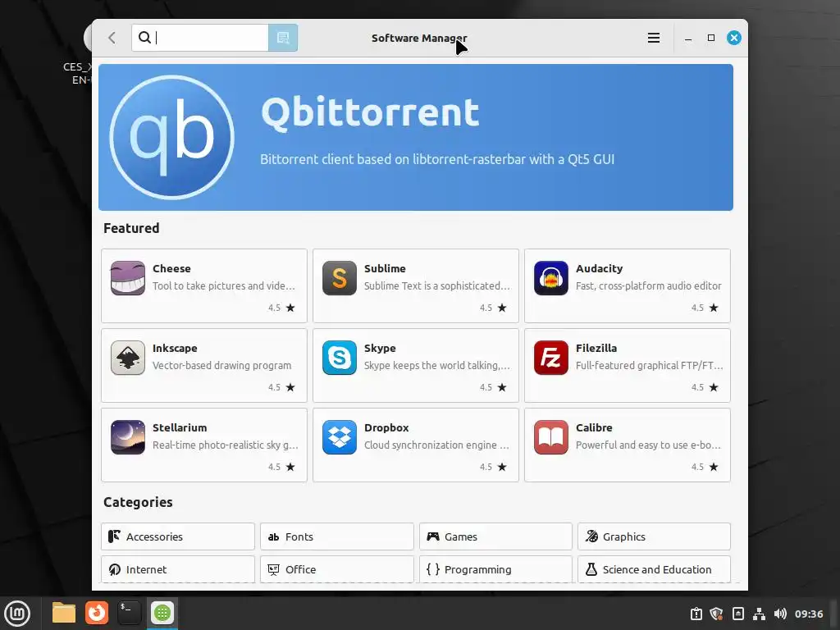Launch Firefox from the taskbar
The image size is (840, 630).
coord(97,613)
